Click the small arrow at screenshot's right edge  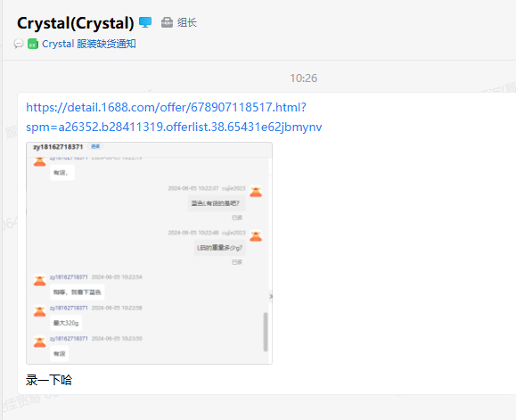pyautogui.click(x=271, y=296)
